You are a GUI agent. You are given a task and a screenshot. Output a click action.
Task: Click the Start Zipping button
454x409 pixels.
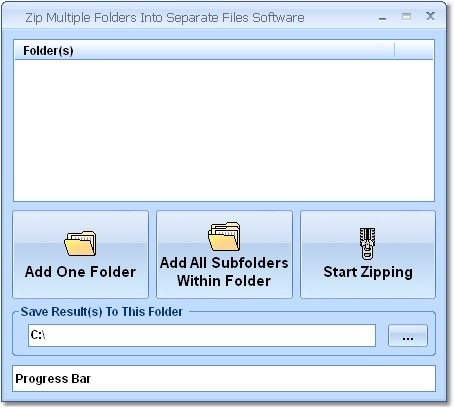pyautogui.click(x=368, y=254)
